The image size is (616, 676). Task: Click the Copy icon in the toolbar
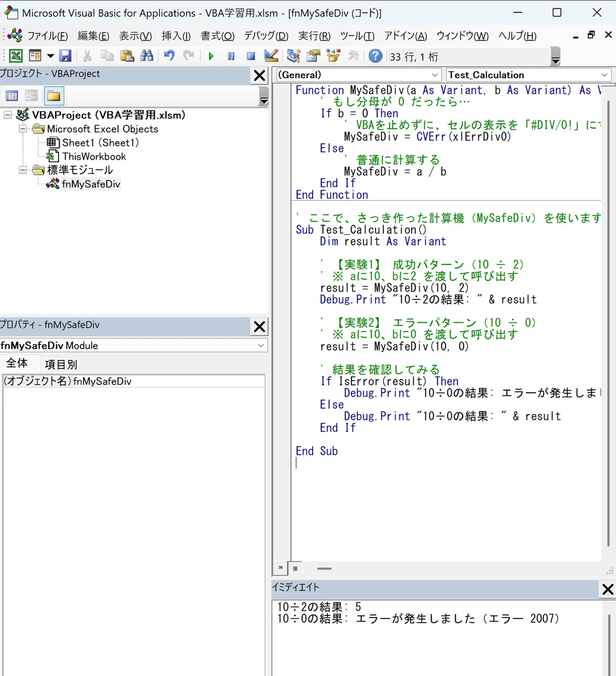click(x=107, y=56)
